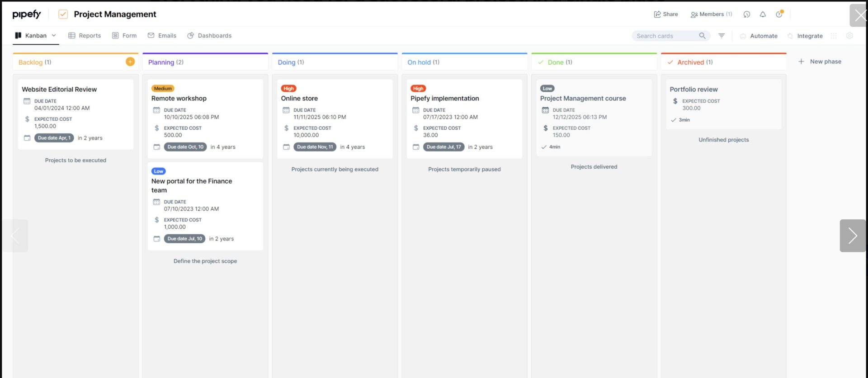Click the filter cards icon
Image resolution: width=868 pixels, height=378 pixels.
tap(722, 36)
